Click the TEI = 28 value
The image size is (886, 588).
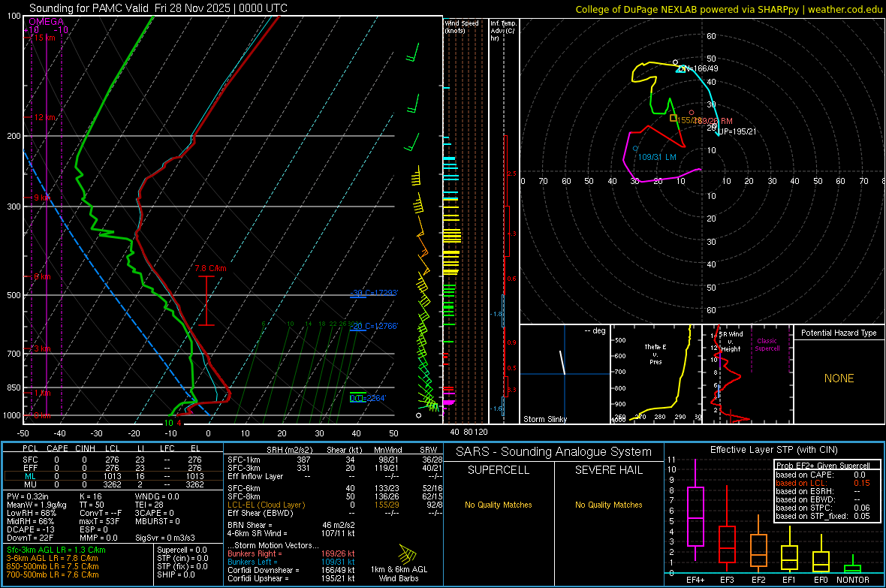[149, 505]
